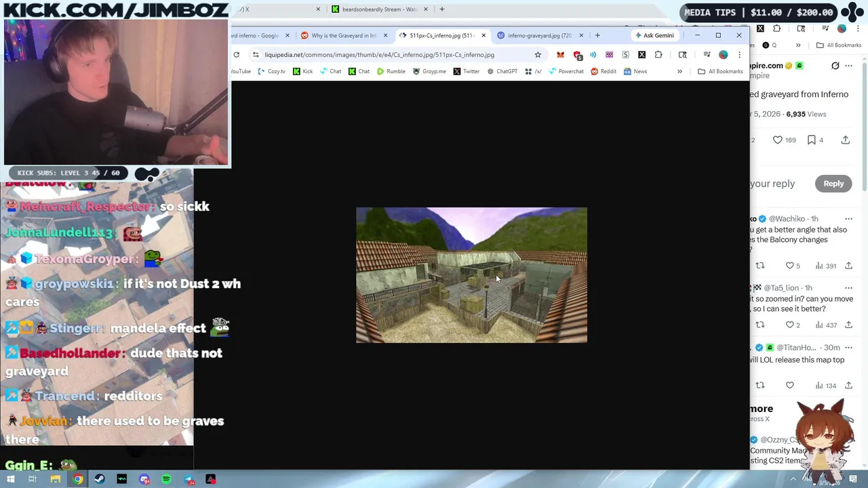Bookmark this page with the star icon
The image size is (868, 488).
(x=538, y=54)
